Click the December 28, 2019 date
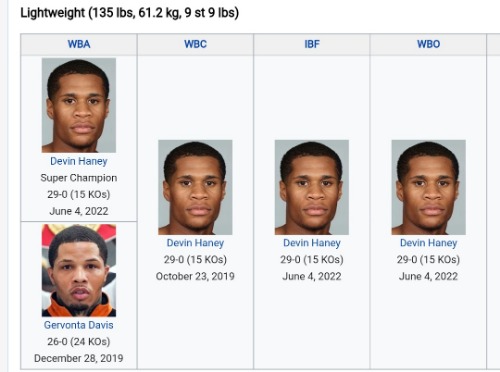The height and width of the screenshot is (372, 500). pos(79,358)
